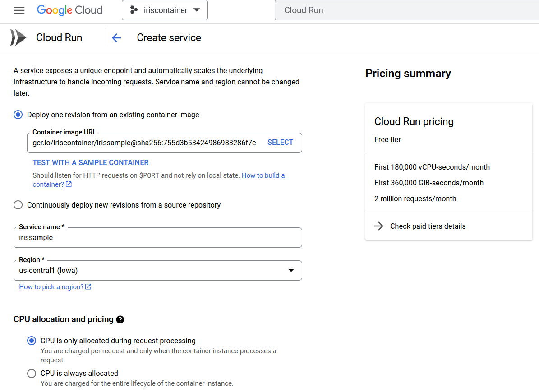Open the help icon beside CPU allocation
539x392 pixels.
coord(120,319)
